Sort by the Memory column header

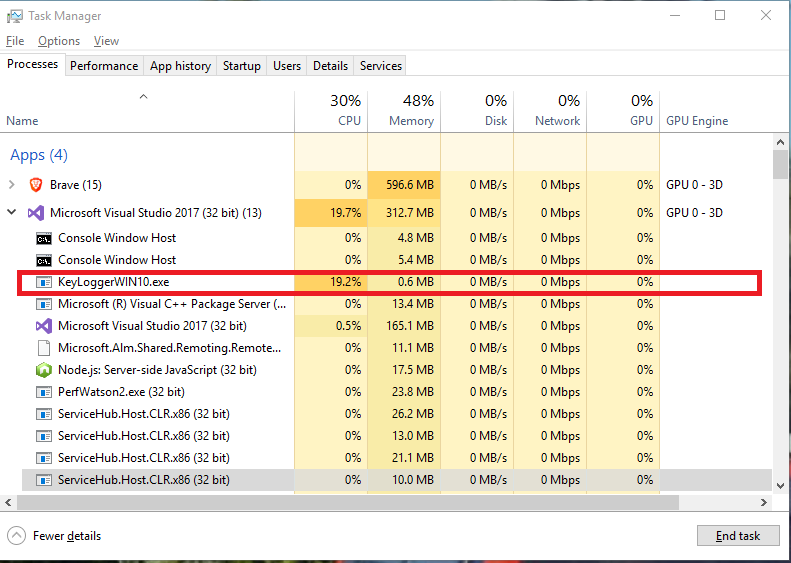click(x=404, y=111)
